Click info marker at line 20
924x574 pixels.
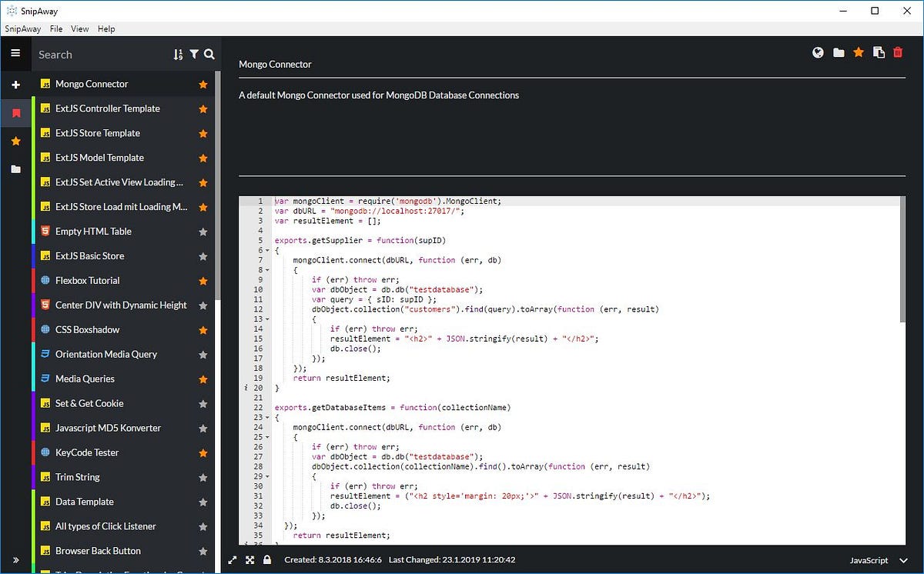click(246, 388)
